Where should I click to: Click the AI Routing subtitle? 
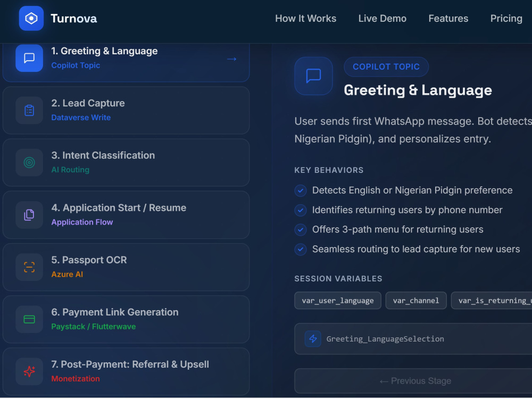pyautogui.click(x=70, y=170)
